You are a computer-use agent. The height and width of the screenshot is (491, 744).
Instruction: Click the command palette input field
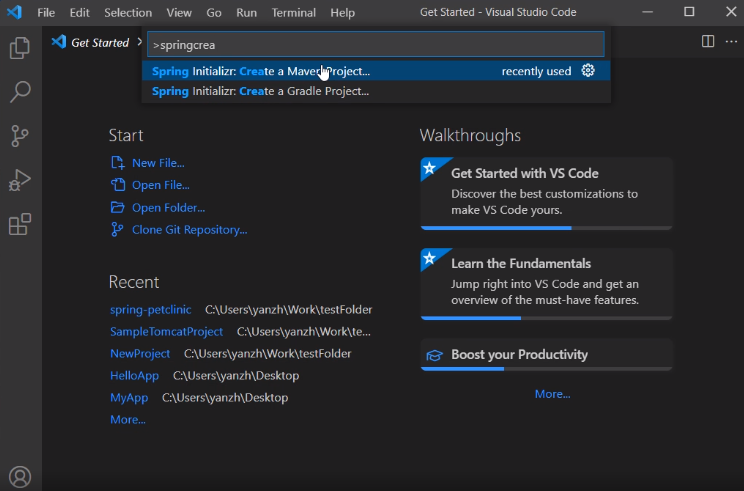[375, 45]
